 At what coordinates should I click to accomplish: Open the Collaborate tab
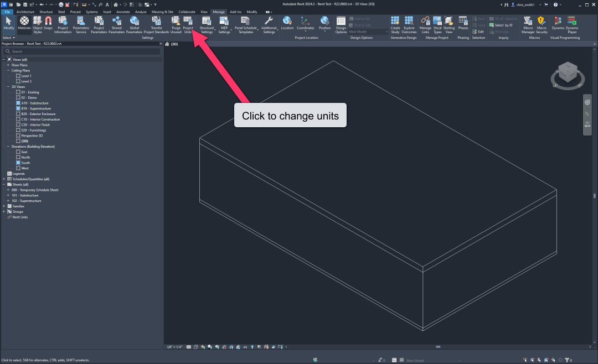187,11
